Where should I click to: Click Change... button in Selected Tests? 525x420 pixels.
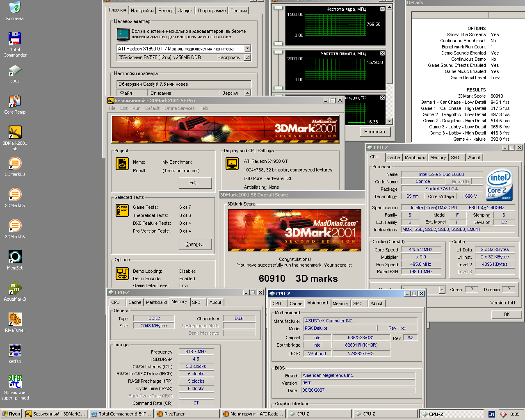tap(195, 244)
